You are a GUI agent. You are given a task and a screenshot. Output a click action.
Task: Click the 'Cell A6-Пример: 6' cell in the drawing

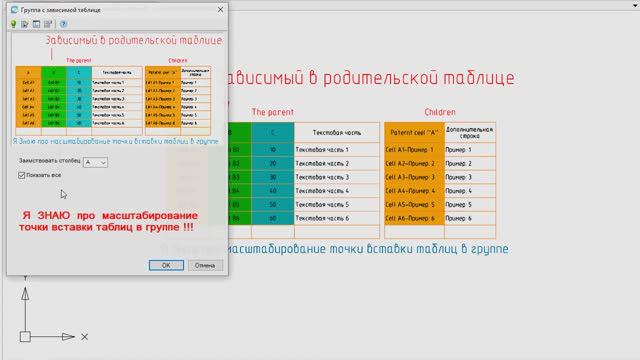414,218
